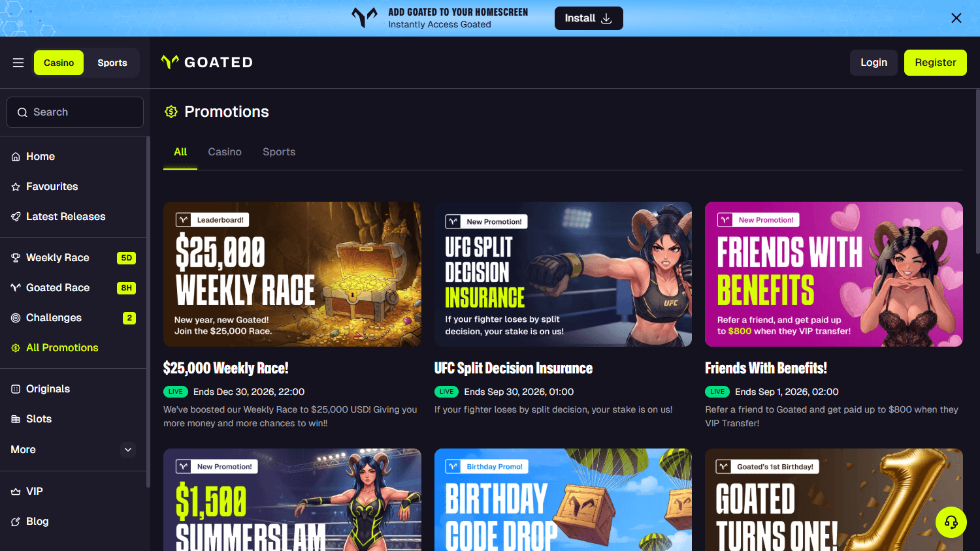
Task: Open the UFC Split Decision Insurance title
Action: (x=514, y=368)
